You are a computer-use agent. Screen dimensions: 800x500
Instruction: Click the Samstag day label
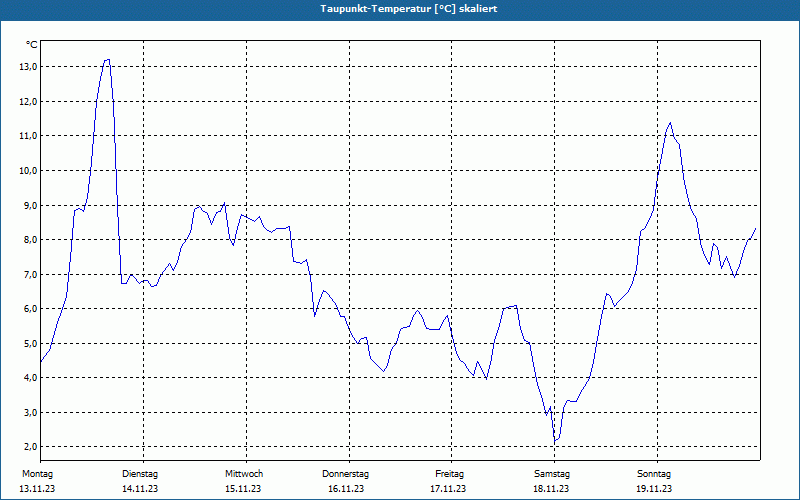[x=552, y=474]
